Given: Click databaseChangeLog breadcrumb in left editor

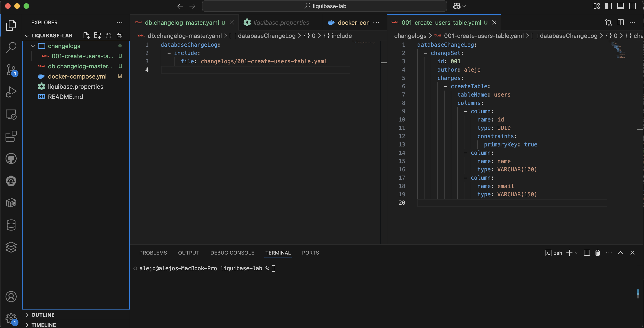Looking at the screenshot, I should [x=267, y=36].
